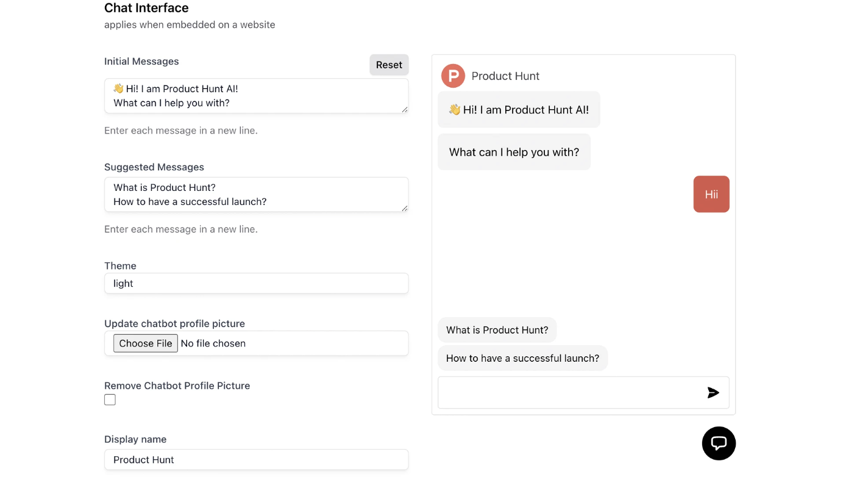Enable the Remove Chatbot Profile Picture checkbox
The height and width of the screenshot is (488, 868).
(110, 400)
